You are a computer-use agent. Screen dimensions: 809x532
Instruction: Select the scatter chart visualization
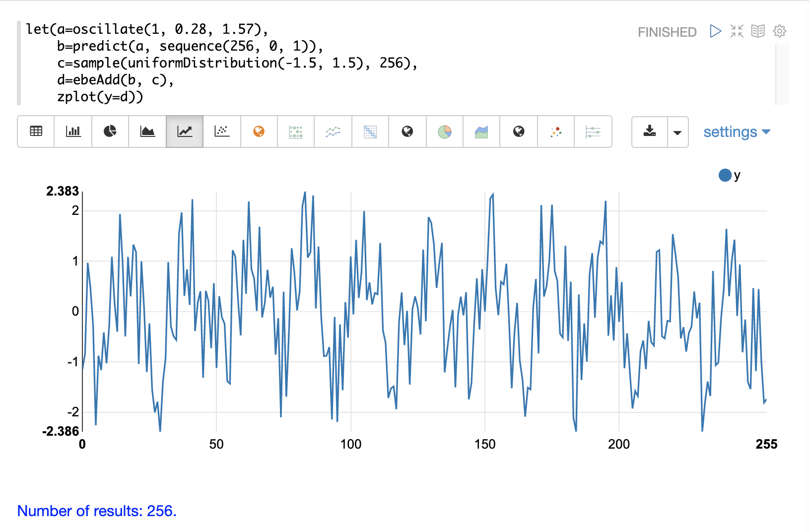(222, 132)
